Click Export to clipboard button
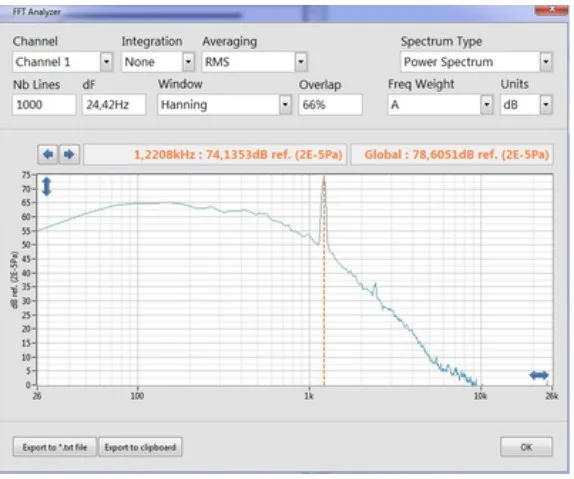This screenshot has height=479, width=574. click(x=140, y=447)
